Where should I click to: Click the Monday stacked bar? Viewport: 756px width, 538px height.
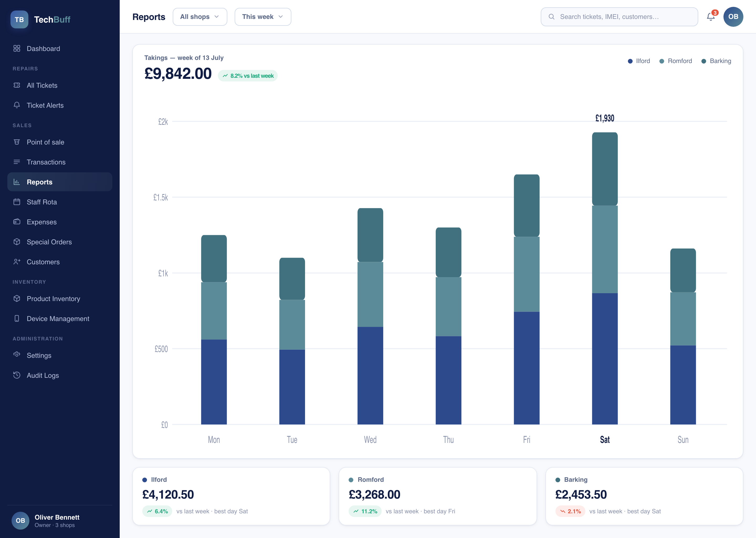(x=214, y=330)
